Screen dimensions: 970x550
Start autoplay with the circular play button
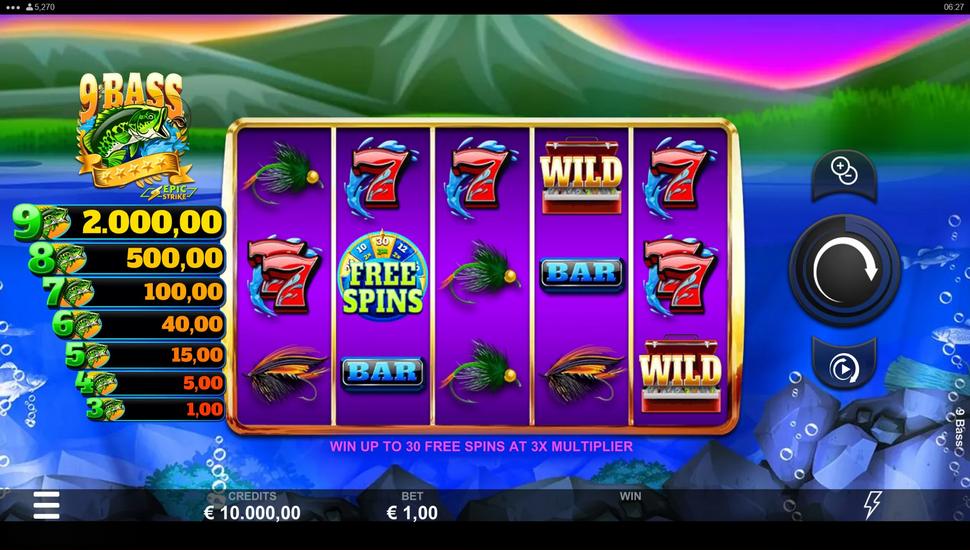tap(844, 366)
